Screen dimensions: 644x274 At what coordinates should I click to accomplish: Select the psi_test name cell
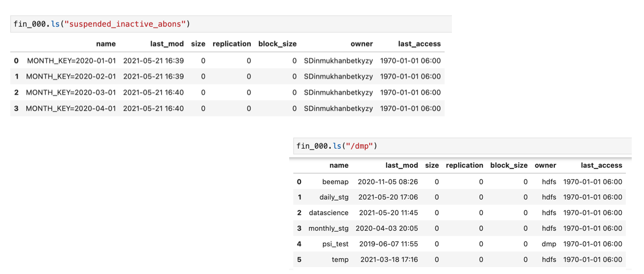point(336,244)
